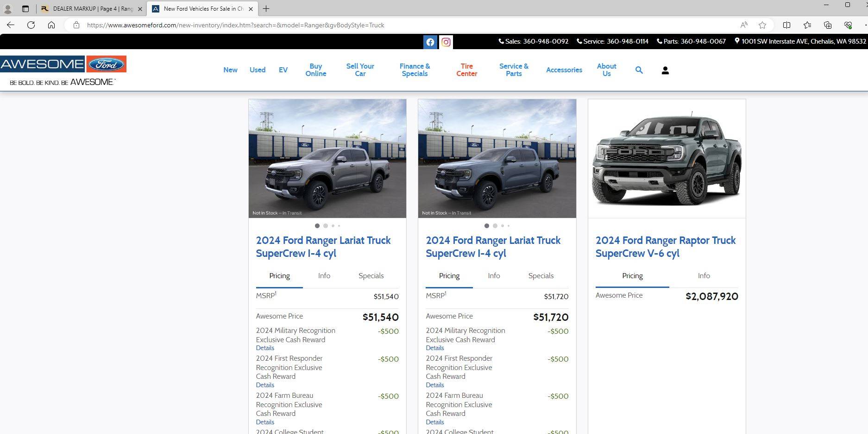Image resolution: width=868 pixels, height=434 pixels.
Task: Open the tab actions menu icon
Action: (x=25, y=9)
